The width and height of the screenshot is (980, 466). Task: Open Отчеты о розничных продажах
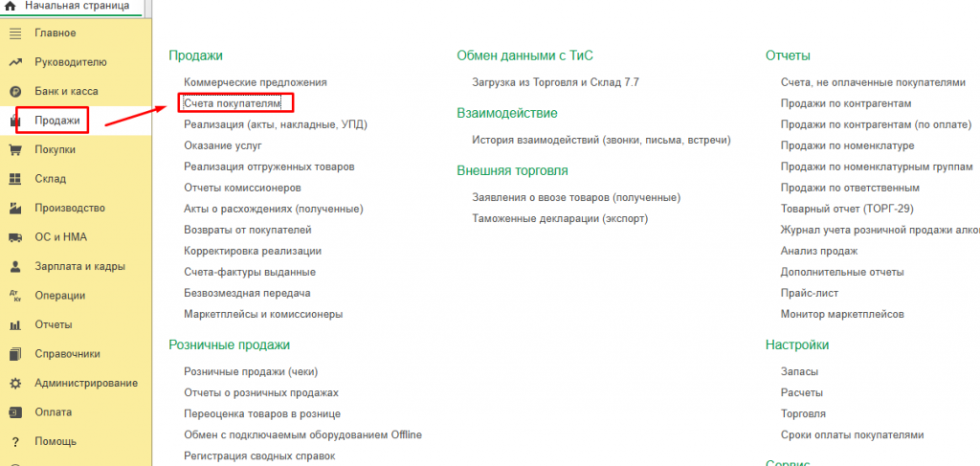[x=261, y=393]
